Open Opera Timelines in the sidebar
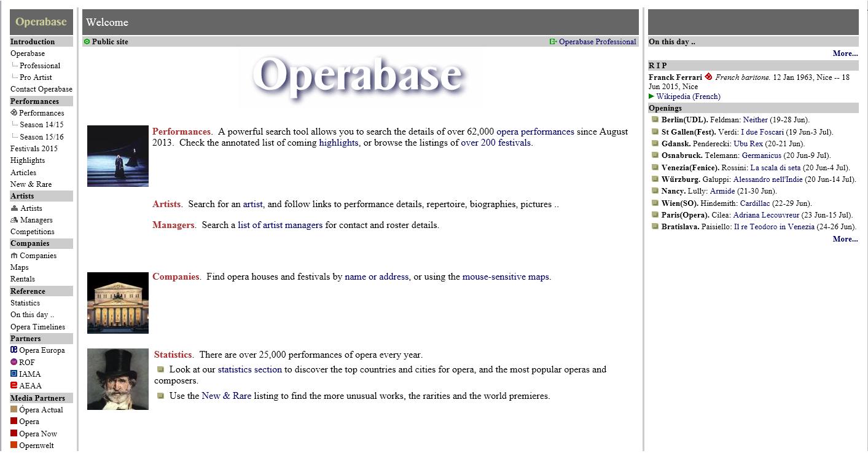Image resolution: width=868 pixels, height=464 pixels. (x=37, y=327)
